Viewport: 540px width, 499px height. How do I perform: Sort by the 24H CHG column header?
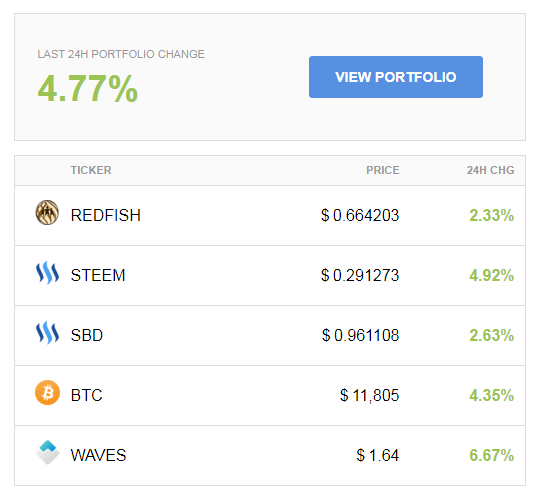click(x=490, y=170)
